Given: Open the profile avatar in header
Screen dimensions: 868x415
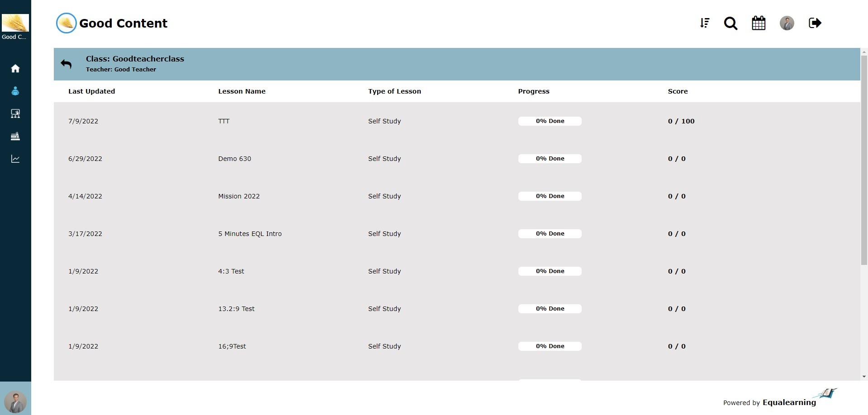Looking at the screenshot, I should (x=787, y=23).
